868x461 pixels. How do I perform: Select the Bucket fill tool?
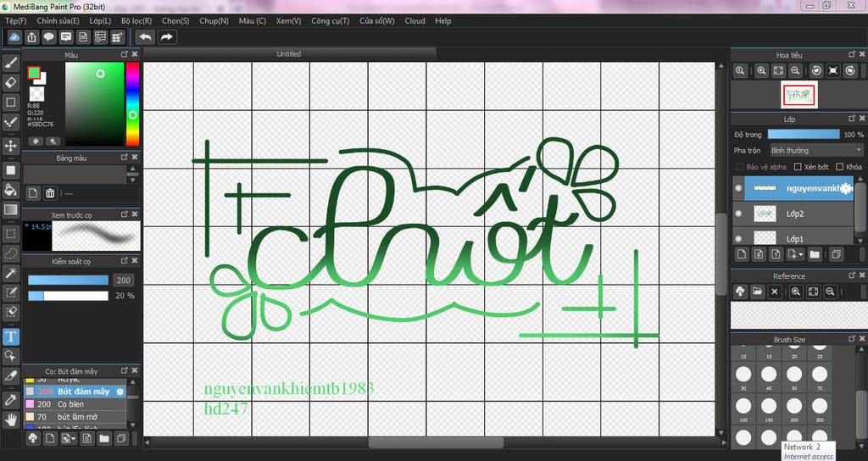(10, 190)
